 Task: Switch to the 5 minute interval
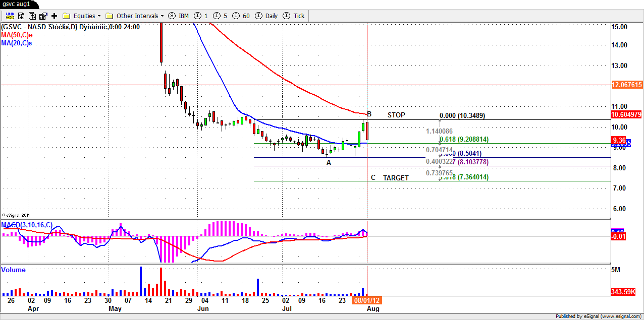(221, 16)
